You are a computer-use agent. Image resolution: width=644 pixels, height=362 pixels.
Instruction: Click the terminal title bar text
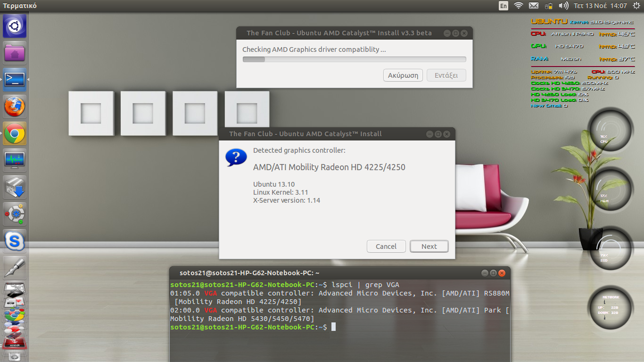(249, 273)
